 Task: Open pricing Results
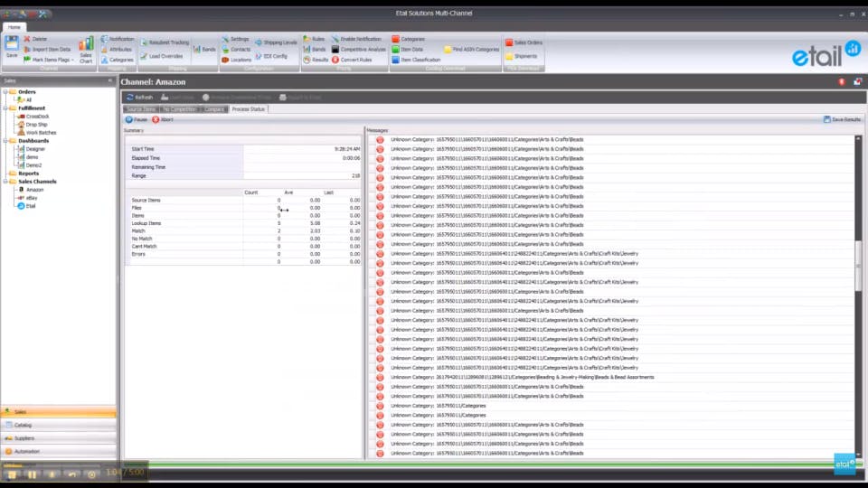316,60
